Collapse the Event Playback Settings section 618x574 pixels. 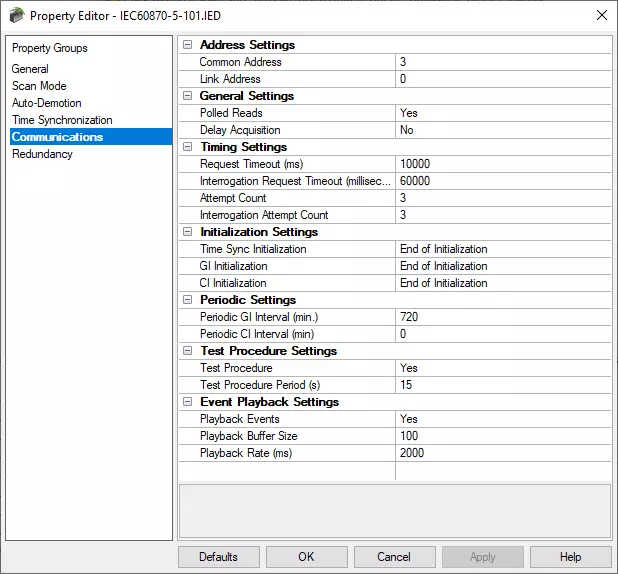tap(188, 402)
